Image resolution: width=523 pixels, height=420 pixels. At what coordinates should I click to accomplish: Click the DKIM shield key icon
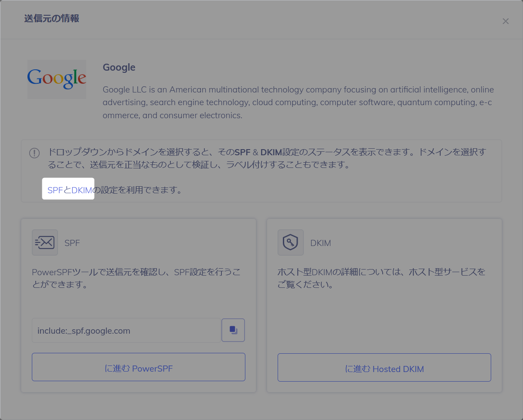click(291, 242)
